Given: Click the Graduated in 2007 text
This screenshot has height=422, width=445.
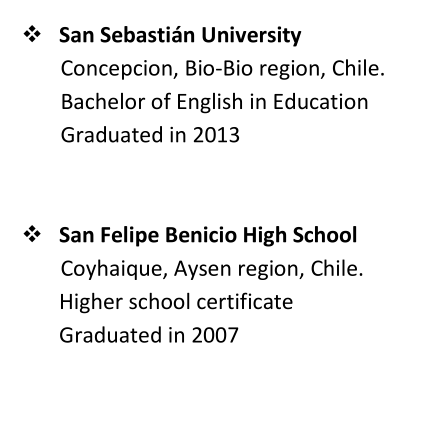Looking at the screenshot, I should pos(149,335).
